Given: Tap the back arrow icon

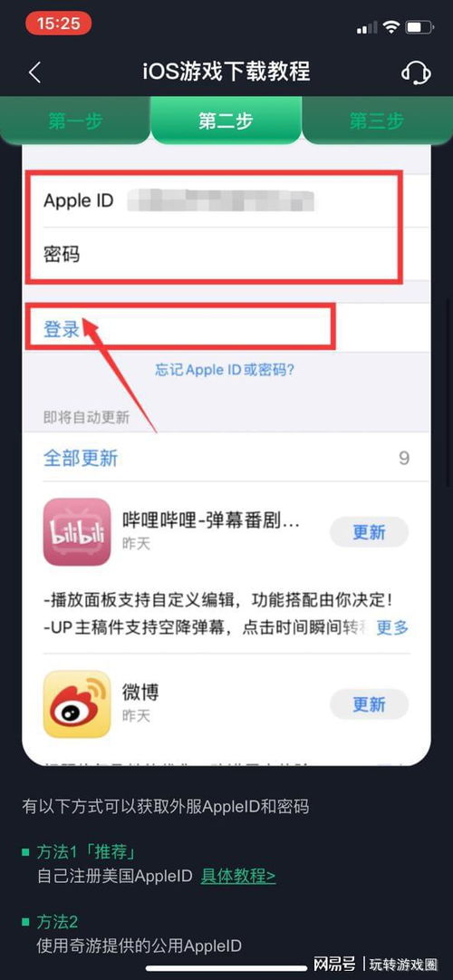Looking at the screenshot, I should [35, 73].
